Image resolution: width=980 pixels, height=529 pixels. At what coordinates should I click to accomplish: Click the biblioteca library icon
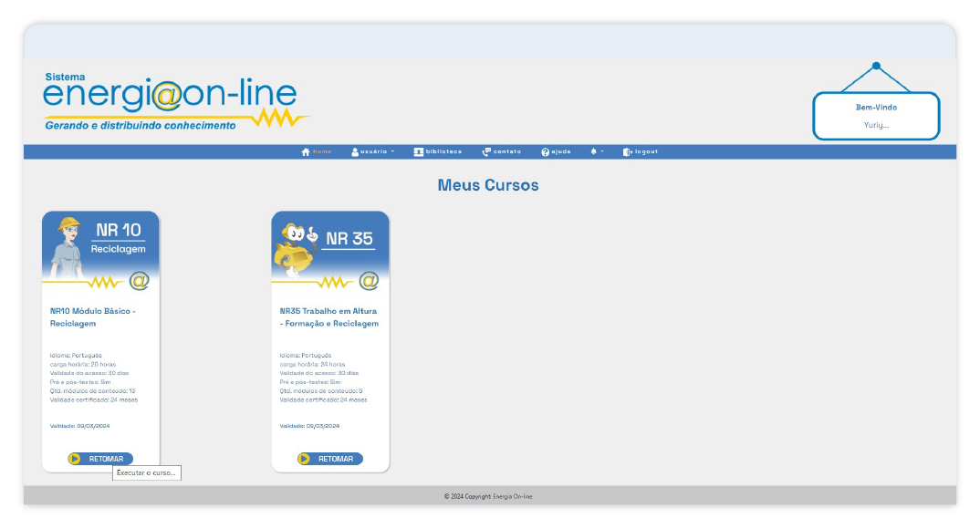pos(418,152)
